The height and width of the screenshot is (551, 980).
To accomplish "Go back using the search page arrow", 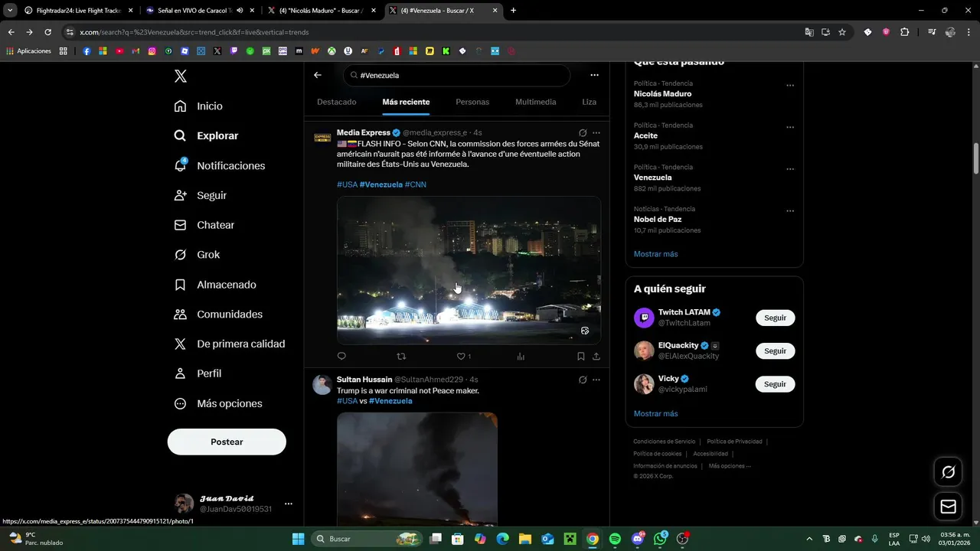I will tap(318, 75).
